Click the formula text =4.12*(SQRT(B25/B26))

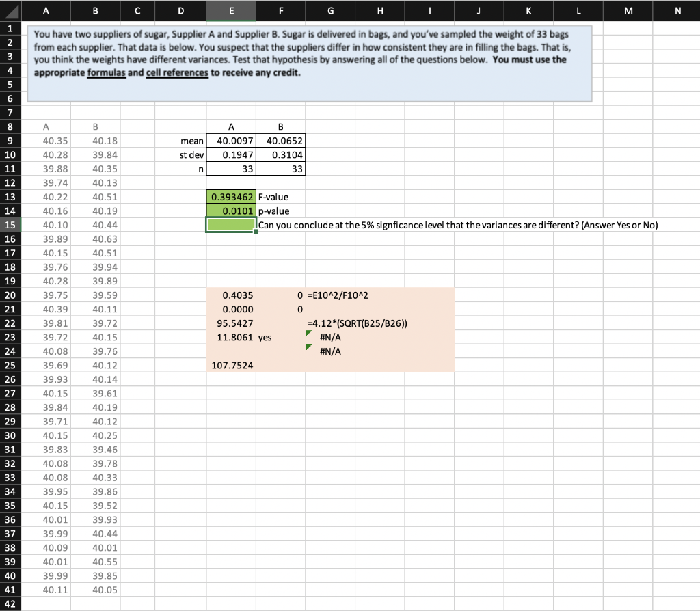(357, 323)
